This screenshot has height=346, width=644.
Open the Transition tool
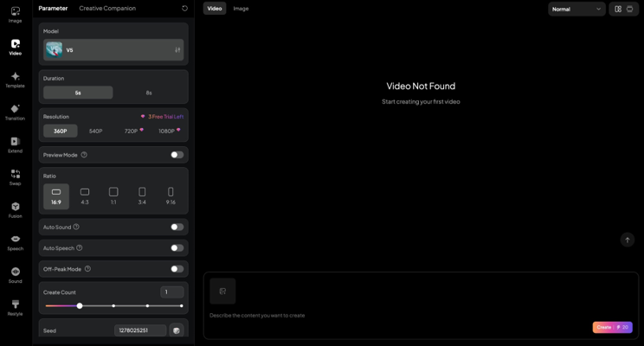click(x=15, y=112)
